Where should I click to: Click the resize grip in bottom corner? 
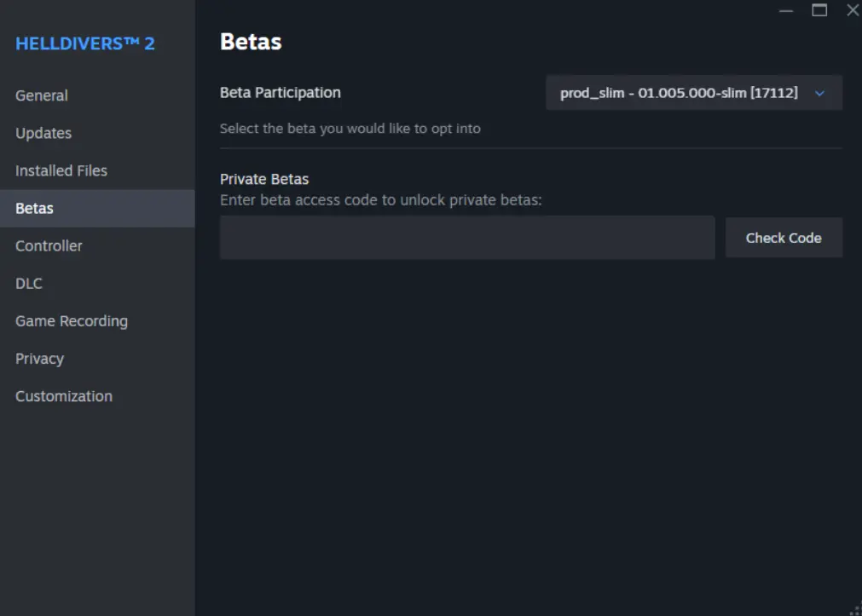(x=855, y=609)
